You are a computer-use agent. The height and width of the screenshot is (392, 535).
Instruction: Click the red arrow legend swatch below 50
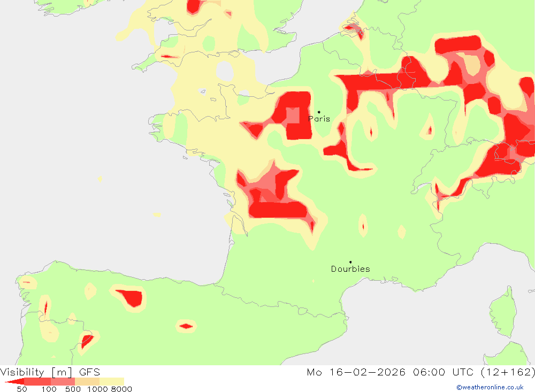(x=14, y=381)
